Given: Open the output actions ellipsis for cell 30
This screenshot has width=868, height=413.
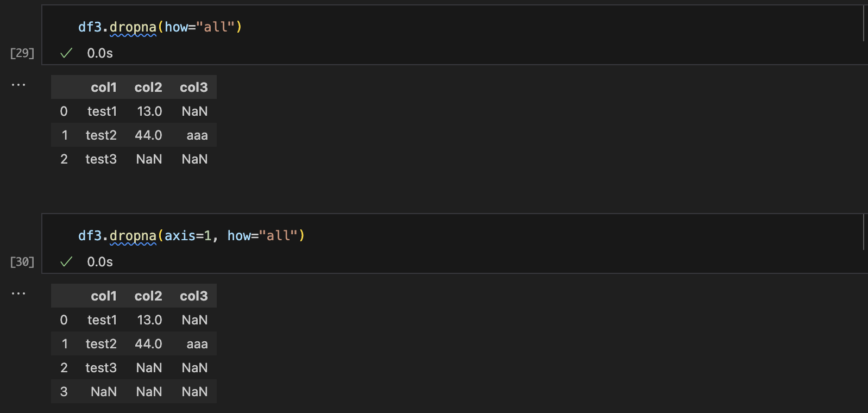Looking at the screenshot, I should [x=18, y=293].
